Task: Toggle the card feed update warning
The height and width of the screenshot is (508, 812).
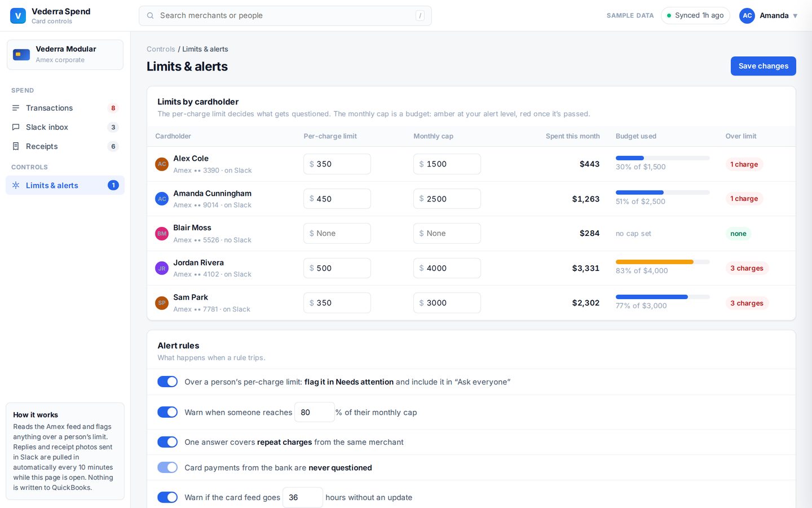Action: [167, 497]
